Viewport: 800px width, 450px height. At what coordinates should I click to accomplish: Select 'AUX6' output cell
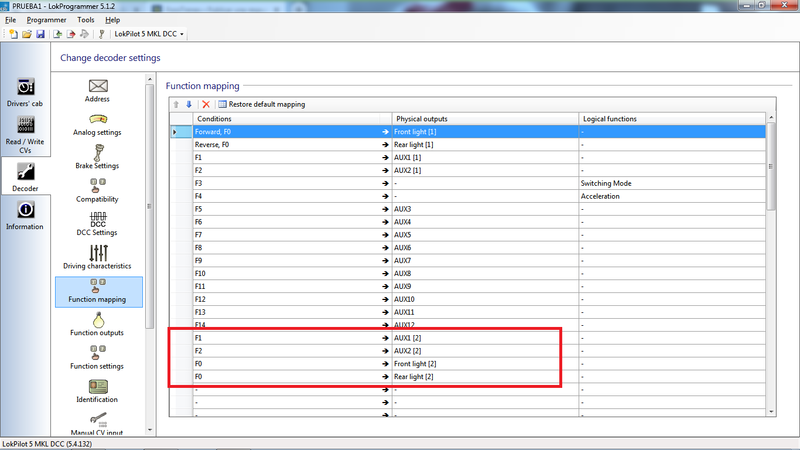click(x=485, y=248)
